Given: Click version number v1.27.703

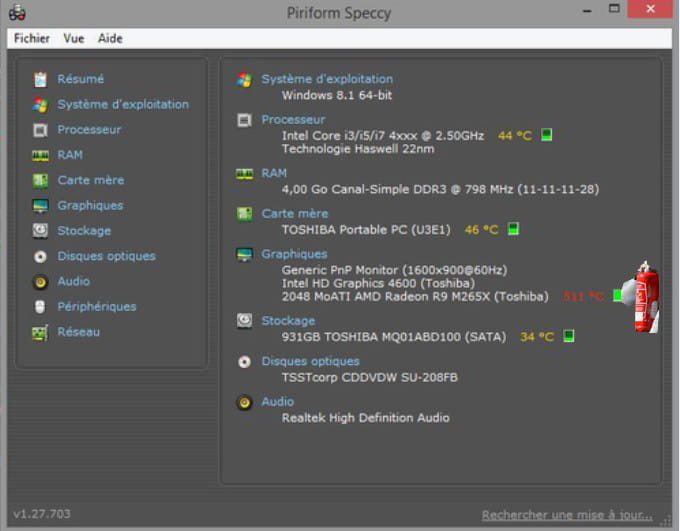Looking at the screenshot, I should (x=42, y=514).
